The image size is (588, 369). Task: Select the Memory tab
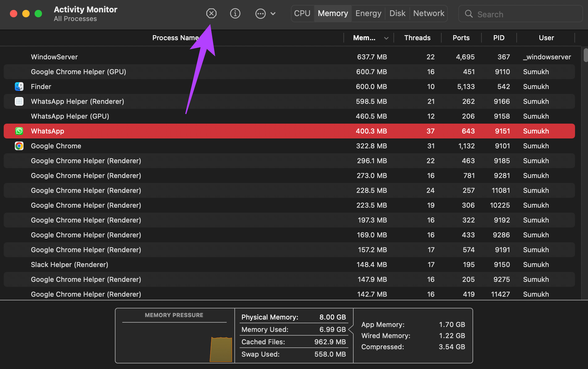(x=333, y=13)
